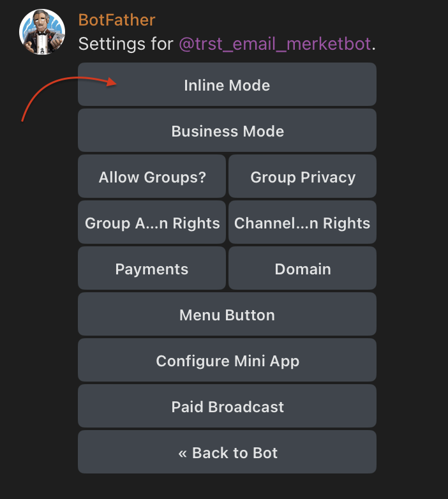Toggle the Group Privacy setting
448x499 pixels.
[302, 177]
